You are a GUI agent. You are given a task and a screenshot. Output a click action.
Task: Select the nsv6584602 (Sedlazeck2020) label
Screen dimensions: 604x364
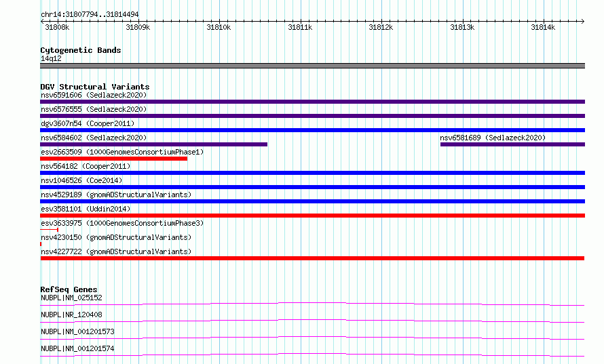(94, 138)
